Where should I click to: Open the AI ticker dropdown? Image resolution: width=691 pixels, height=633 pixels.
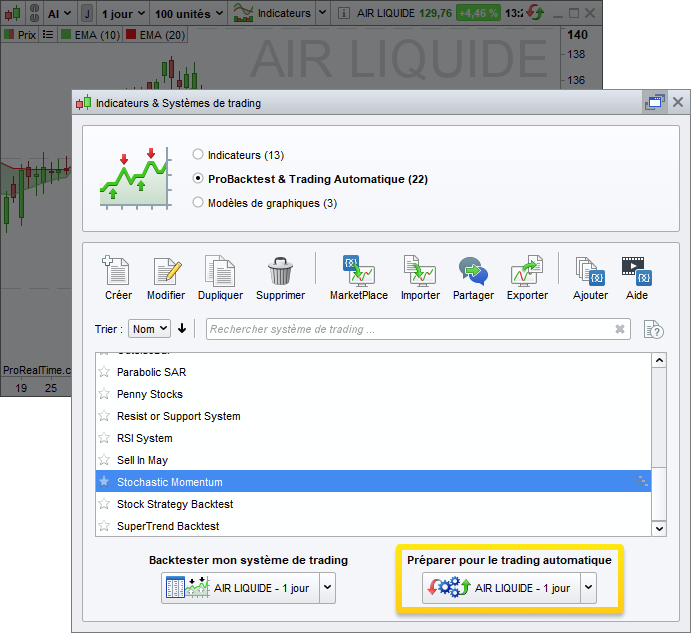click(59, 14)
